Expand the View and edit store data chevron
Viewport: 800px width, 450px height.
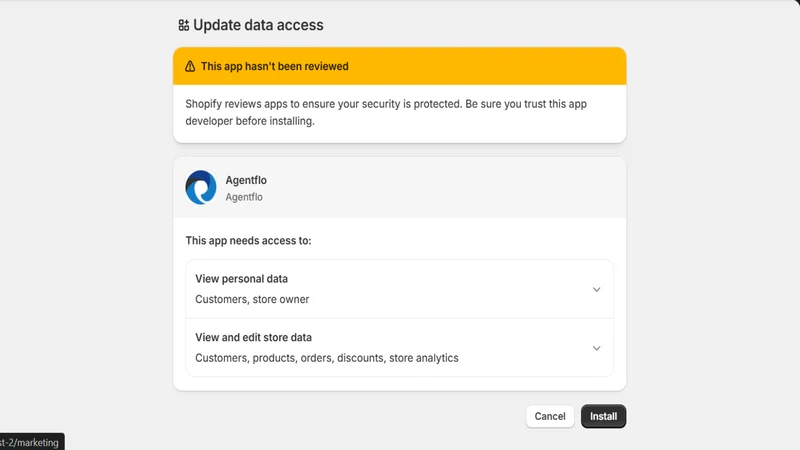[596, 348]
